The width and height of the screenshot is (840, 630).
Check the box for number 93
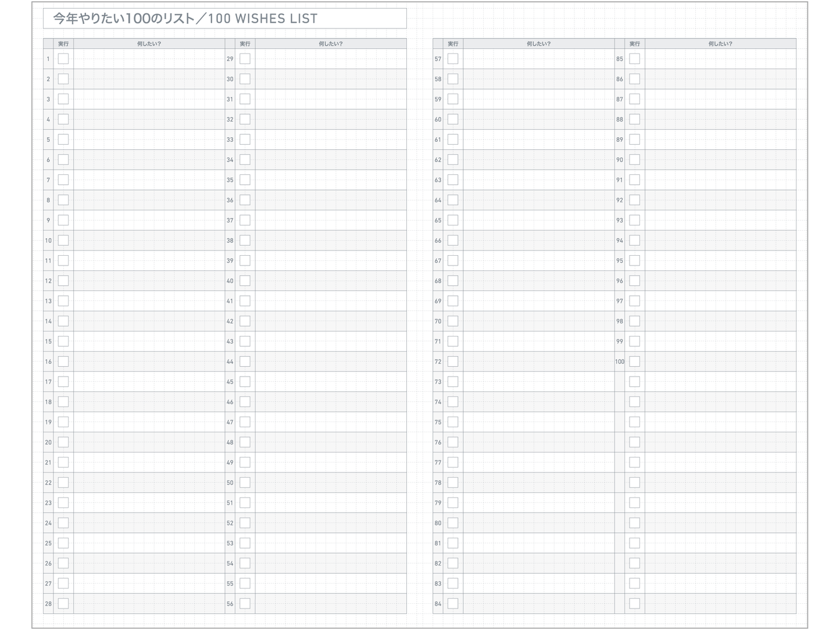tap(634, 220)
